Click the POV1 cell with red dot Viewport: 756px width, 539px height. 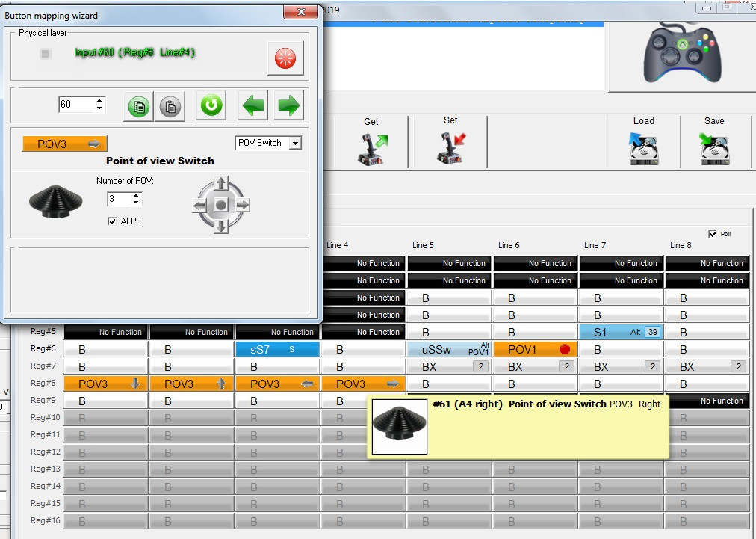coord(535,349)
